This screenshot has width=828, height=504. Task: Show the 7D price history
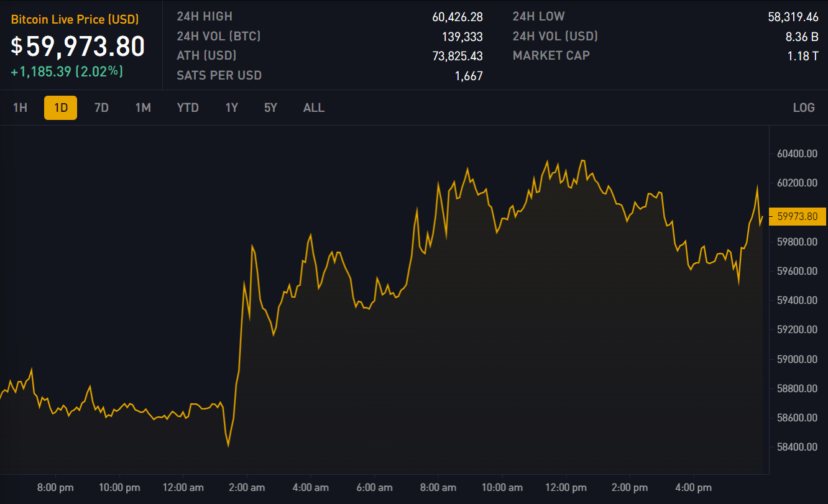click(101, 108)
